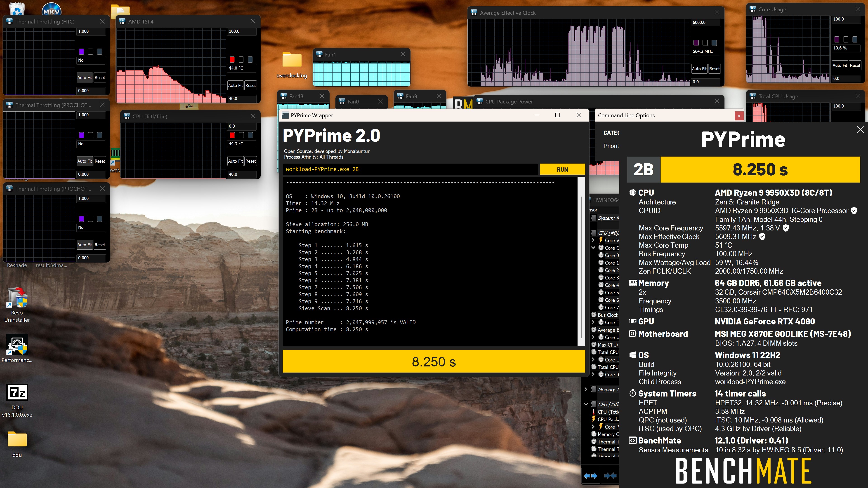Open the red color swatch in AMD TSI 4

pyautogui.click(x=232, y=60)
